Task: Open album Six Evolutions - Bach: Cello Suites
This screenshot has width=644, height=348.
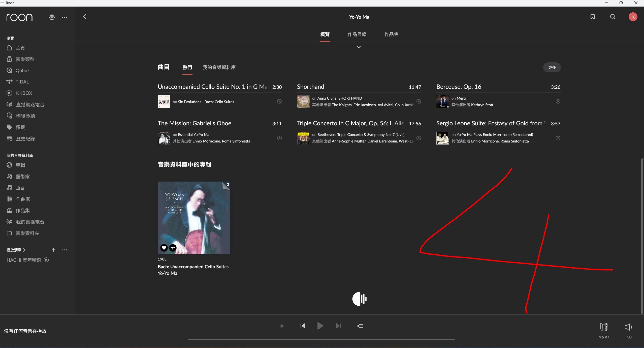Action: tap(206, 102)
